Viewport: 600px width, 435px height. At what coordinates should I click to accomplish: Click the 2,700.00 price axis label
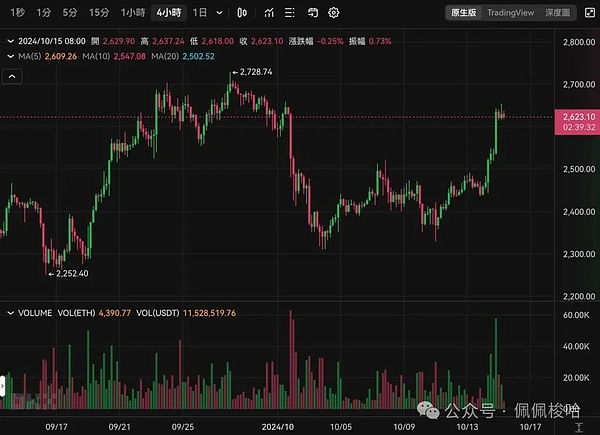coord(579,84)
